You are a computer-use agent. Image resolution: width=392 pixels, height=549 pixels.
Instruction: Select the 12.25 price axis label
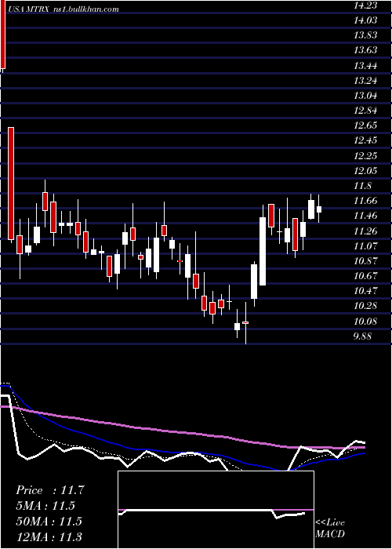365,156
